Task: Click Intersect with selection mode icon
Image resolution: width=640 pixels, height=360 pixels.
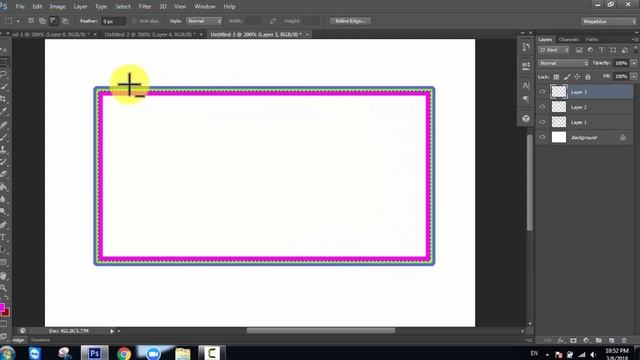Action: [x=65, y=21]
